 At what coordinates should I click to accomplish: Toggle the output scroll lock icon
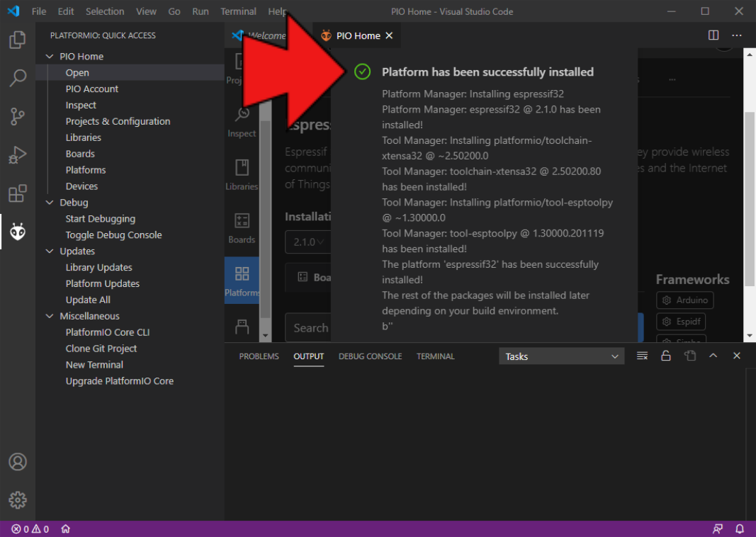click(666, 356)
